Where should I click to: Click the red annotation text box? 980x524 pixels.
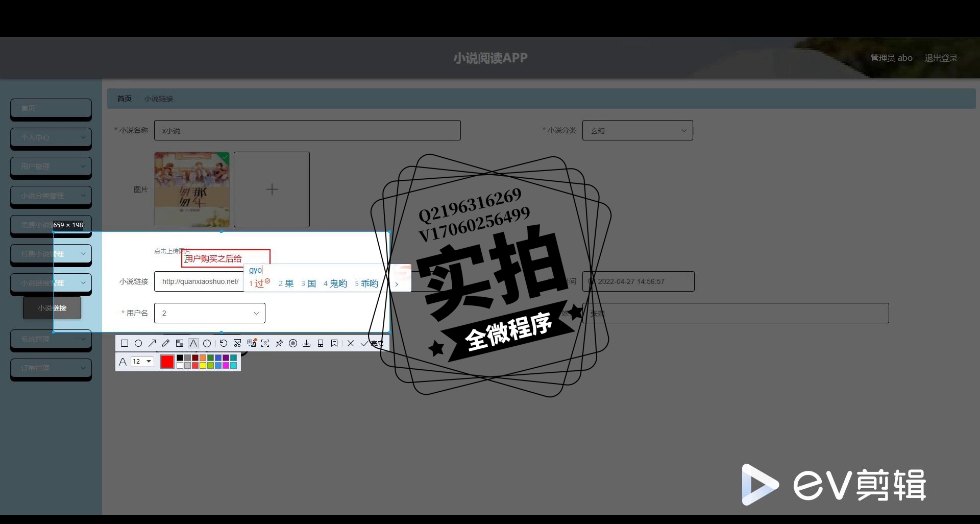[226, 258]
